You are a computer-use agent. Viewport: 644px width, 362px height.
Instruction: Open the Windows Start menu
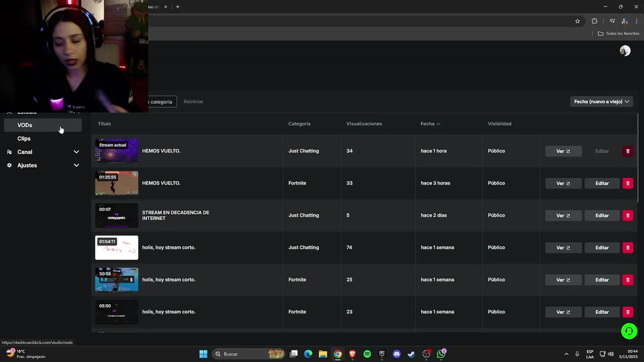click(x=203, y=354)
